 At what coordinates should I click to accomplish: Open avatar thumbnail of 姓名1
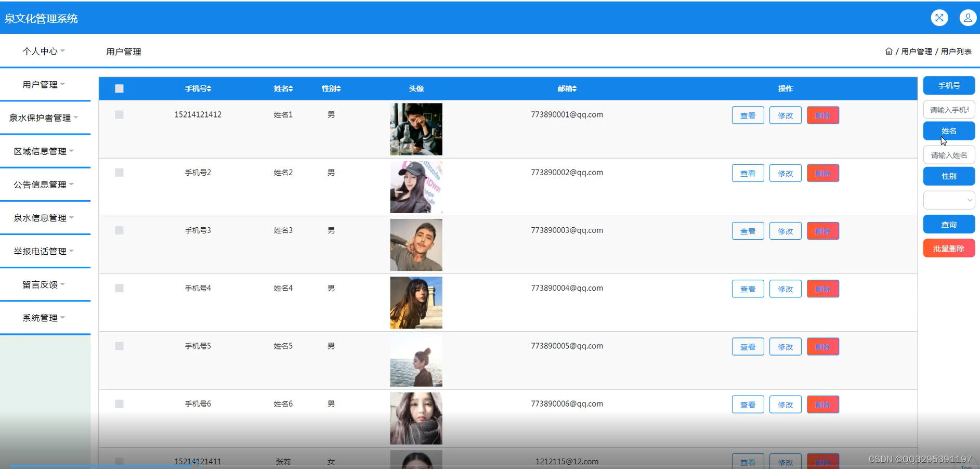coord(416,129)
